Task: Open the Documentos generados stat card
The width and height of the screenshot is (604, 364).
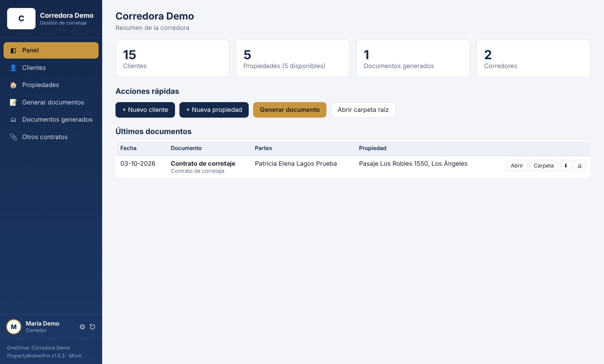Action: tap(413, 58)
